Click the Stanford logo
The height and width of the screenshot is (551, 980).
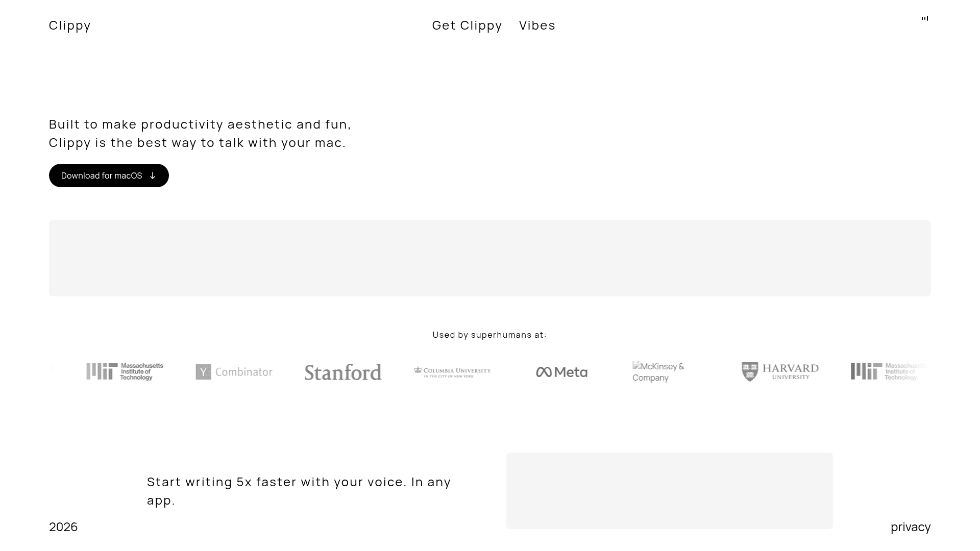[343, 372]
